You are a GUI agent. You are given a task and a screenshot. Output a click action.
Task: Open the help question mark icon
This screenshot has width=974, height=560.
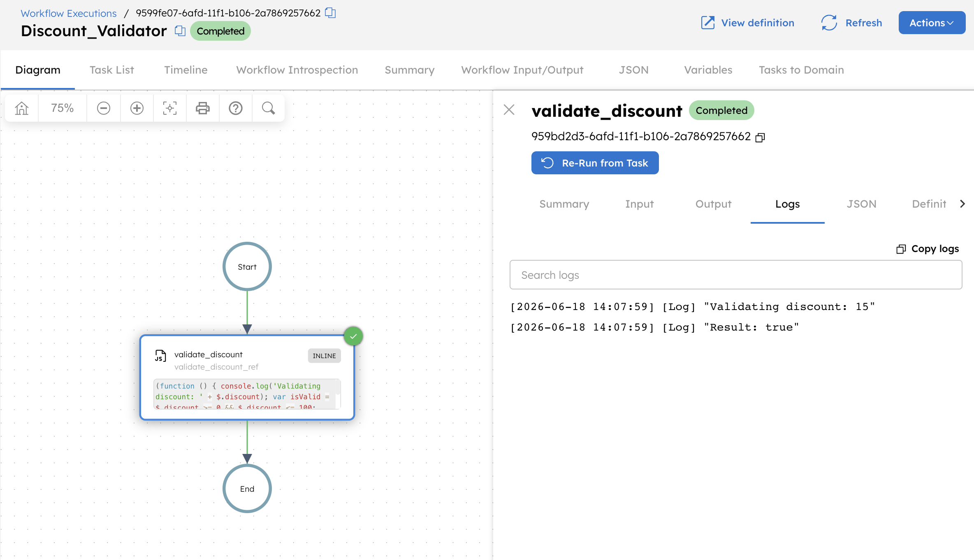(236, 108)
